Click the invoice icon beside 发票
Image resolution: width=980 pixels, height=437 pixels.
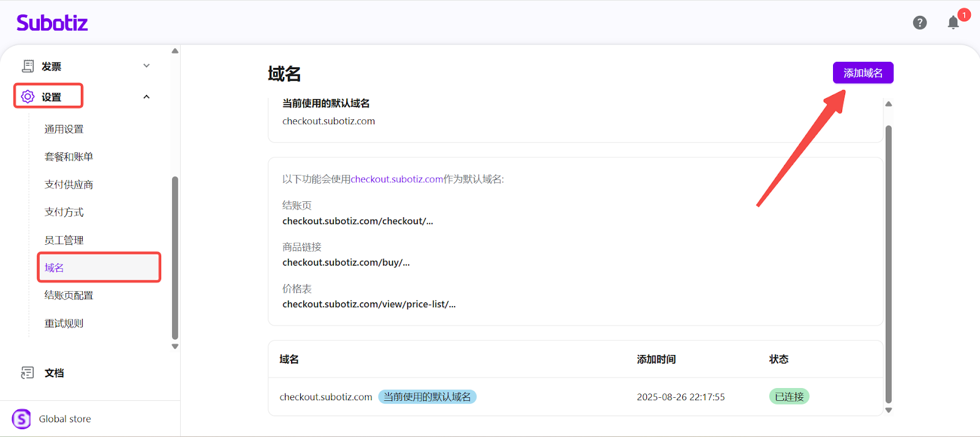[x=28, y=66]
